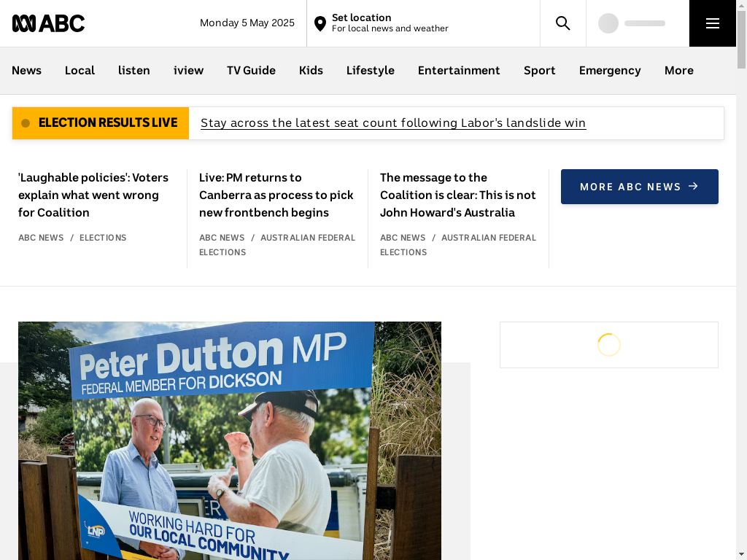Read 'Laughable policies' voters story
The height and width of the screenshot is (560, 747).
point(93,195)
